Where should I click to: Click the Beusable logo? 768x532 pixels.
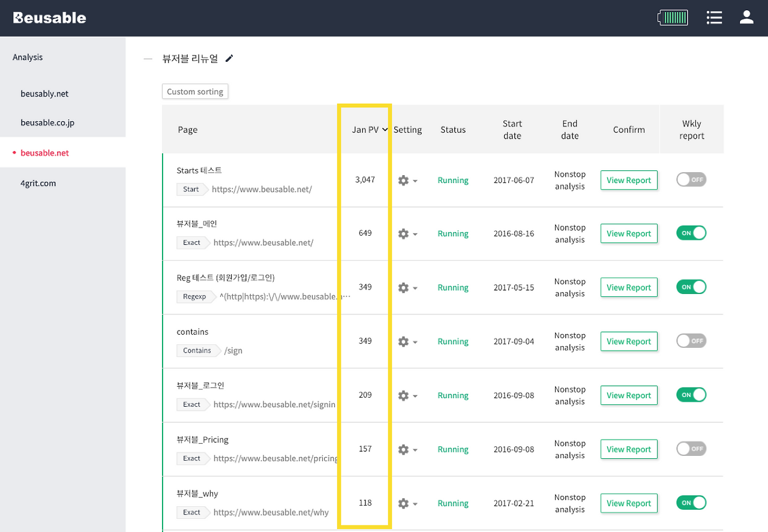[x=50, y=17]
